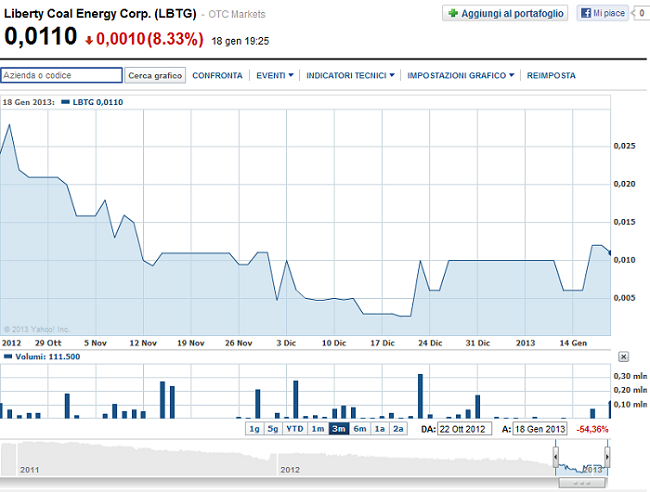This screenshot has height=492, width=650.
Task: Click the REIMPOSTA link
Action: pyautogui.click(x=551, y=75)
